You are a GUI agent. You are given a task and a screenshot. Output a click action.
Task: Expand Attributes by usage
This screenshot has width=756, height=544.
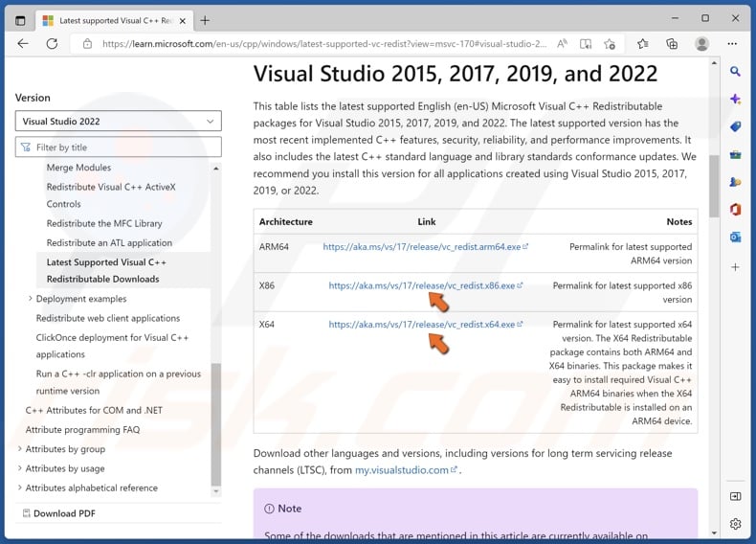(x=20, y=468)
